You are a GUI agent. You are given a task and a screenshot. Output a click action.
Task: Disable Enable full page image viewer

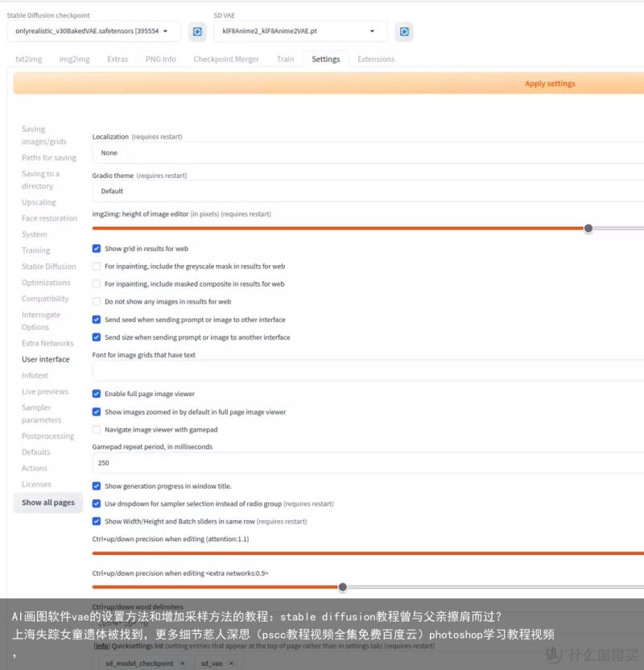pyautogui.click(x=97, y=394)
